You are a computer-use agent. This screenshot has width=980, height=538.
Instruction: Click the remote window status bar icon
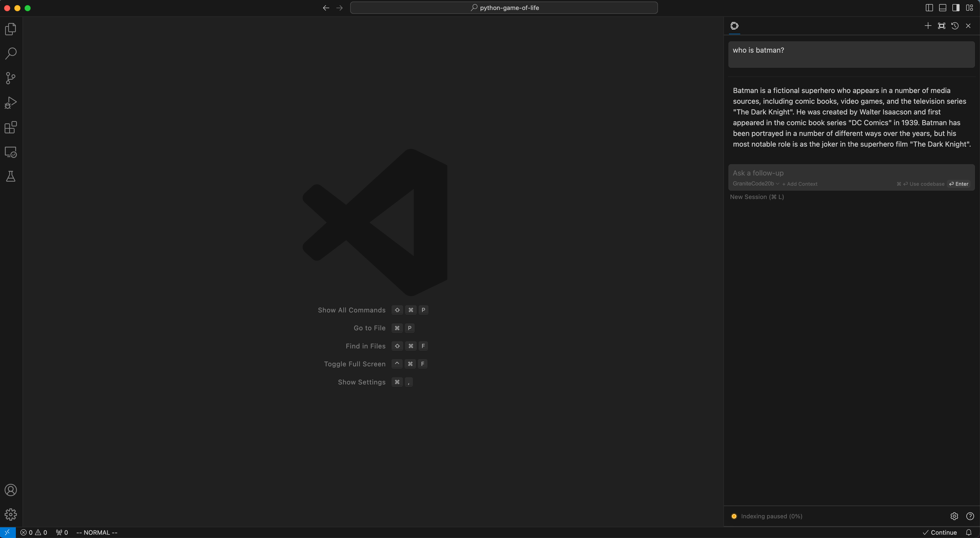pyautogui.click(x=7, y=532)
